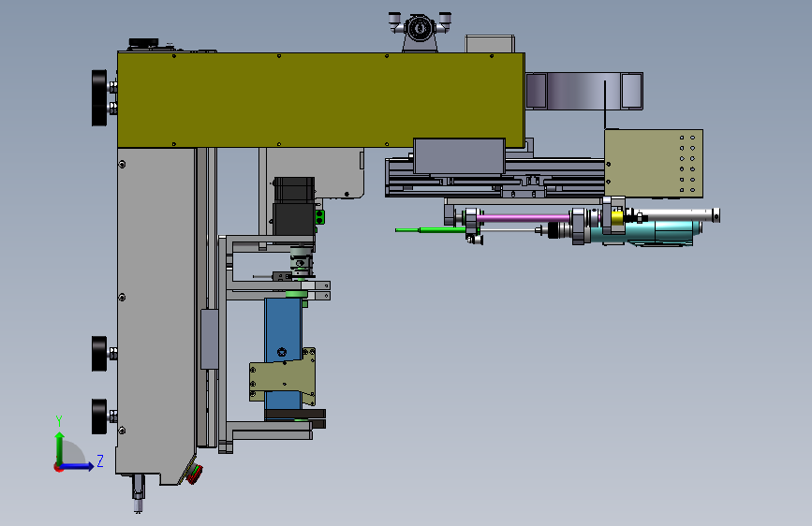This screenshot has width=812, height=526.
Task: Pick the pink rod on the right assembly
Action: point(523,218)
